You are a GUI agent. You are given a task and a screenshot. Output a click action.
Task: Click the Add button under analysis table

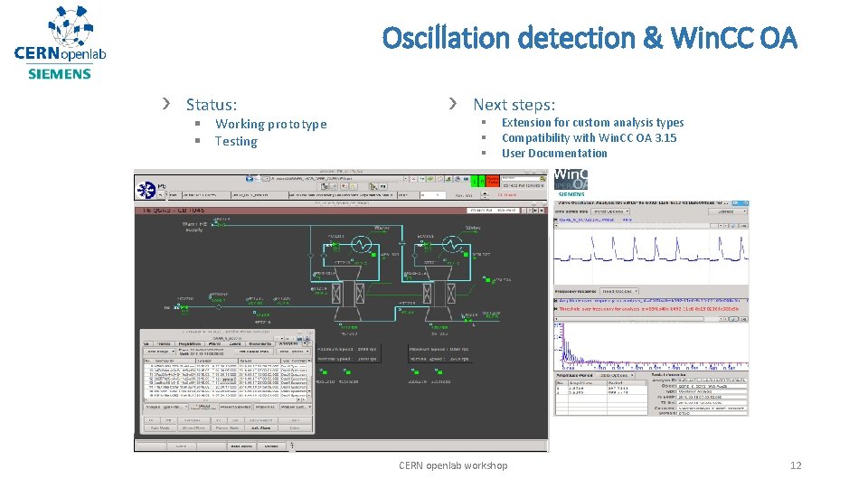tap(203, 407)
